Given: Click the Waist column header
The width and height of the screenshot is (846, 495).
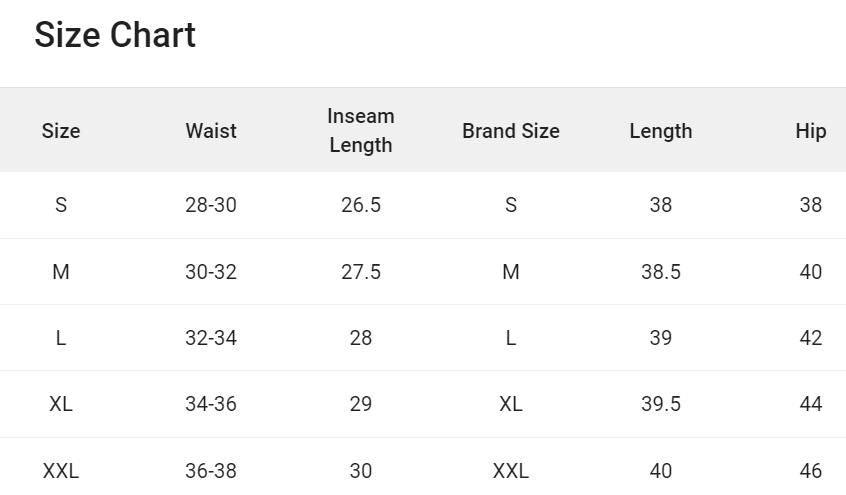Looking at the screenshot, I should click(x=211, y=131).
